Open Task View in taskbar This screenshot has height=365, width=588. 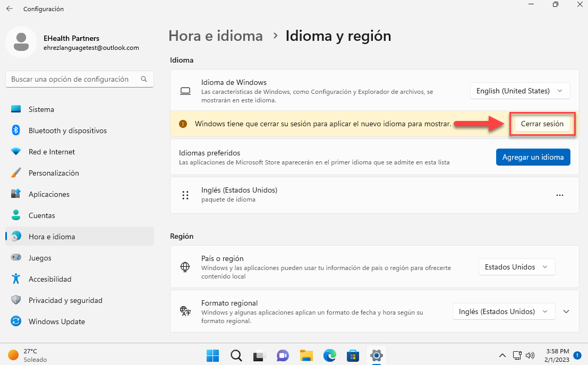tap(259, 355)
